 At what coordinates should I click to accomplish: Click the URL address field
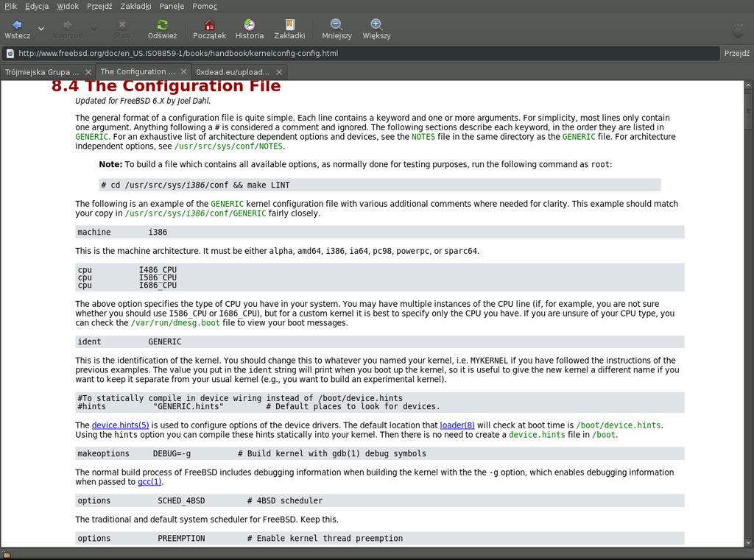click(x=361, y=54)
